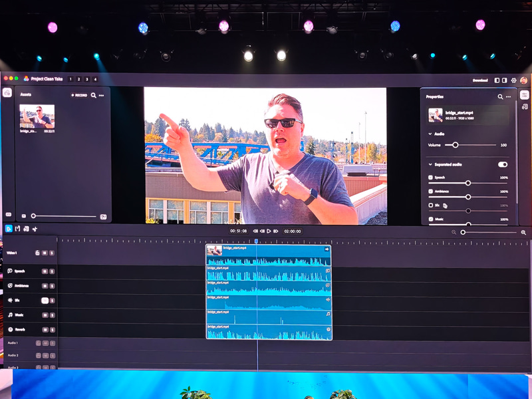This screenshot has width=532, height=399.
Task: Mute the Audio 1 track
Action: (45, 343)
